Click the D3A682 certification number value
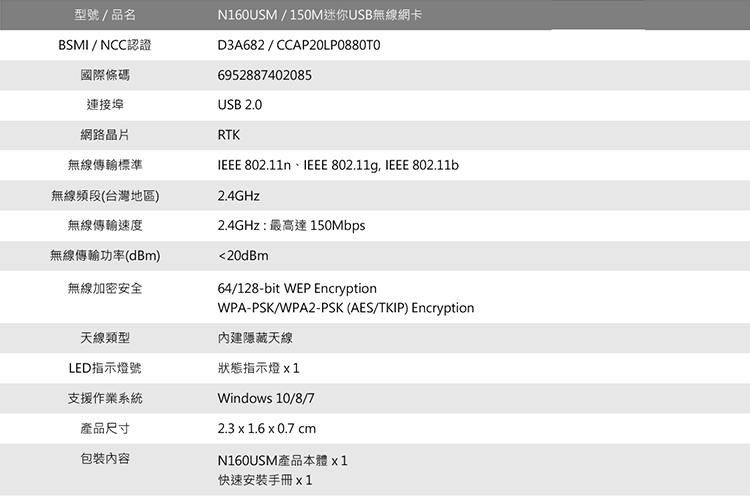 (300, 46)
